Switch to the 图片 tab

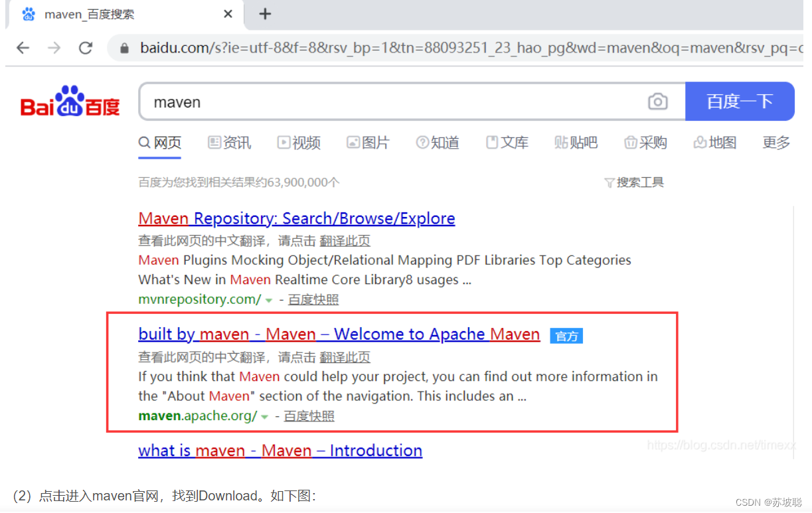(368, 143)
